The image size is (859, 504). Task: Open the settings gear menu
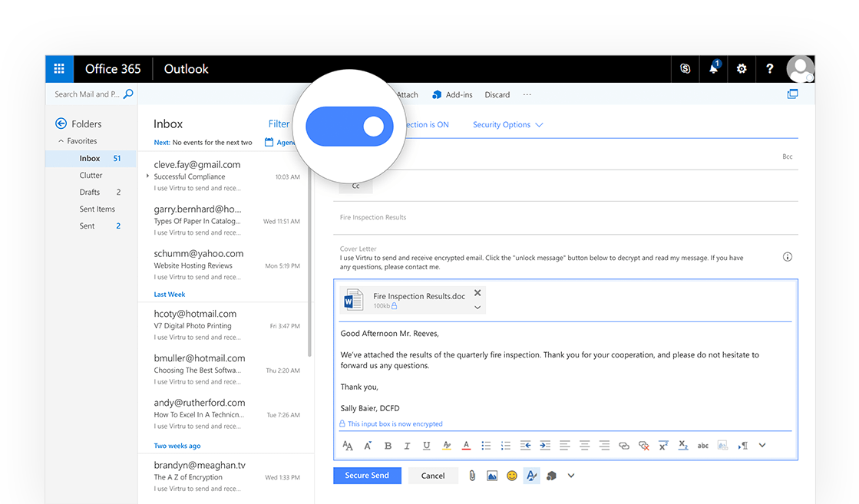click(742, 69)
